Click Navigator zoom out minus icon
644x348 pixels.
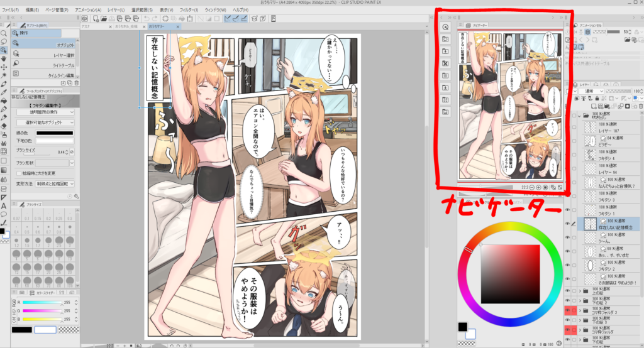click(532, 187)
